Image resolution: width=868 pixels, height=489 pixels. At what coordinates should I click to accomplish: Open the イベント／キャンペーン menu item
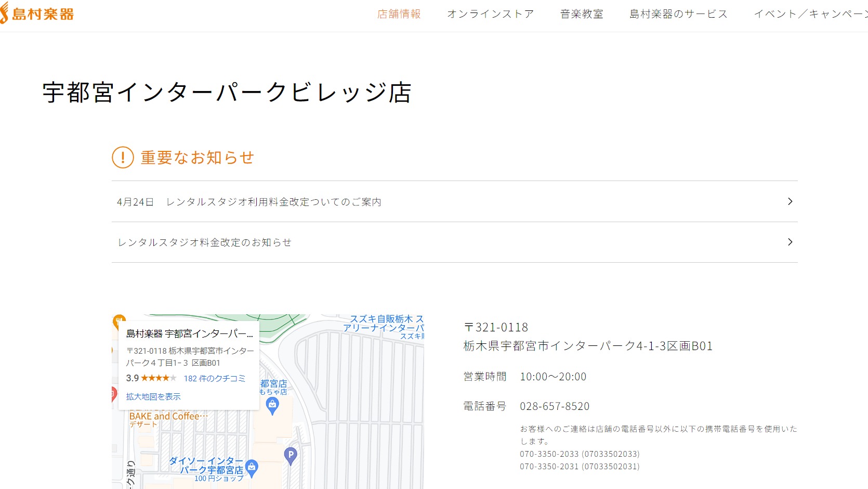[811, 14]
